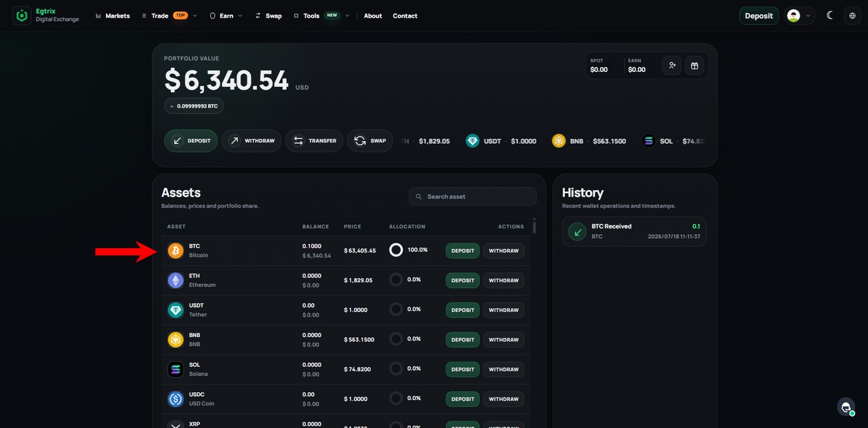Select the BTC Received history entry icon
Screen dimensions: 868x428
pos(578,231)
